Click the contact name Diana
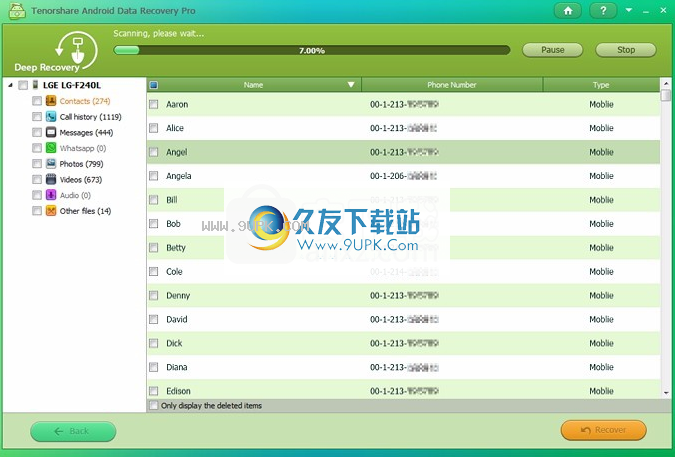The width and height of the screenshot is (675, 457). point(176,367)
